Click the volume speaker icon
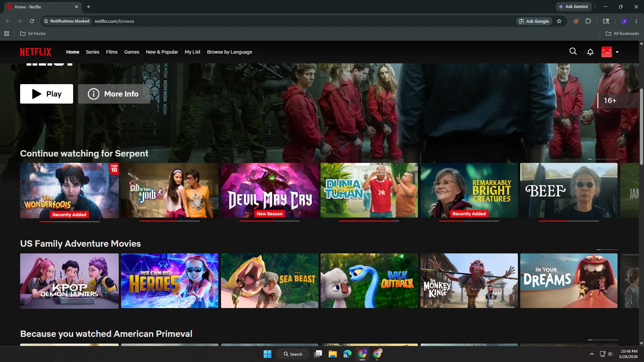Image resolution: width=644 pixels, height=362 pixels. tap(610, 354)
